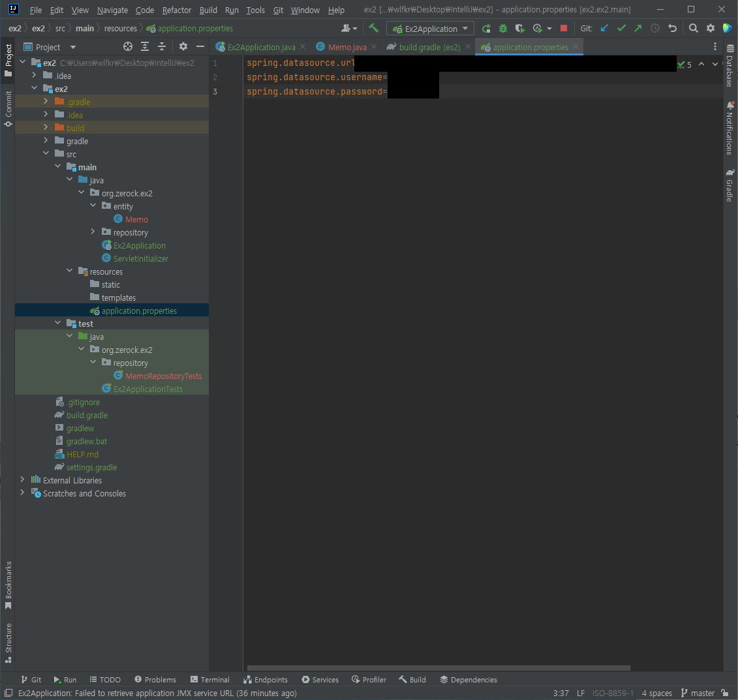Click the editor horizontal scrollbar

coord(438,668)
